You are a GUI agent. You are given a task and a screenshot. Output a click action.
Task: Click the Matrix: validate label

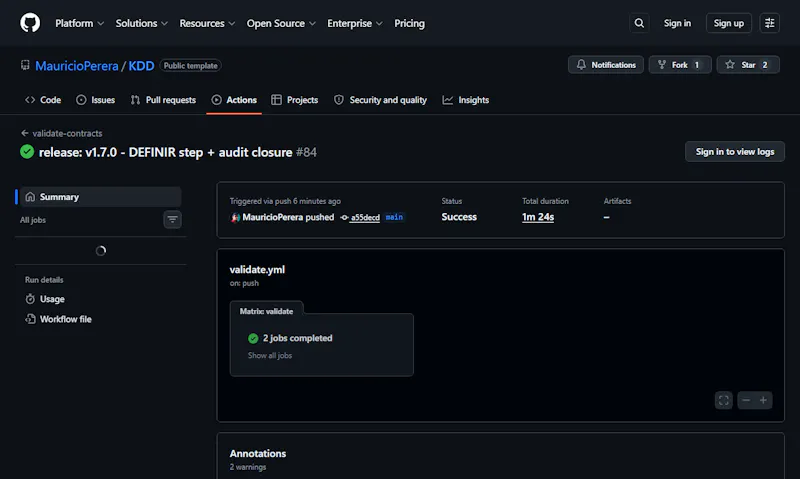(266, 311)
